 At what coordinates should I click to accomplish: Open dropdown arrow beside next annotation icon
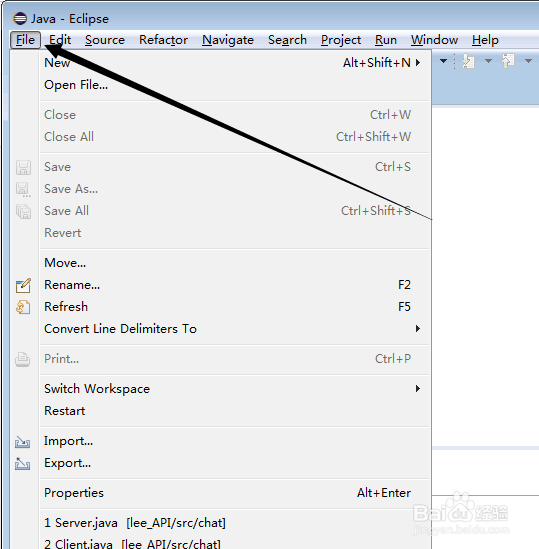click(488, 61)
